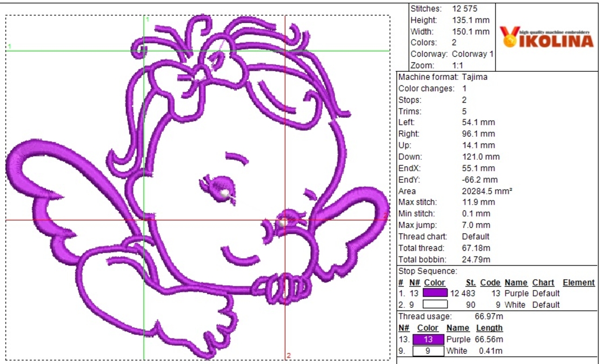Click the Color changes label

click(x=426, y=89)
